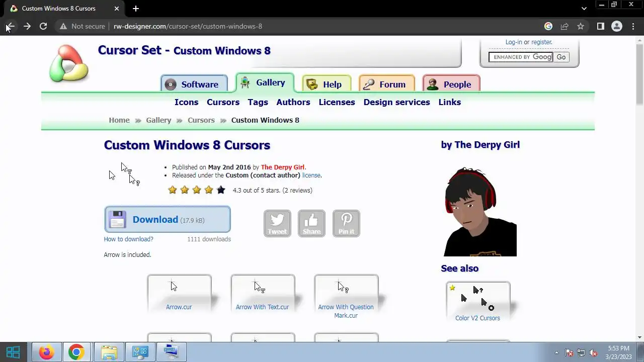This screenshot has height=362, width=644.
Task: Open the Software tab
Action: pos(194,84)
